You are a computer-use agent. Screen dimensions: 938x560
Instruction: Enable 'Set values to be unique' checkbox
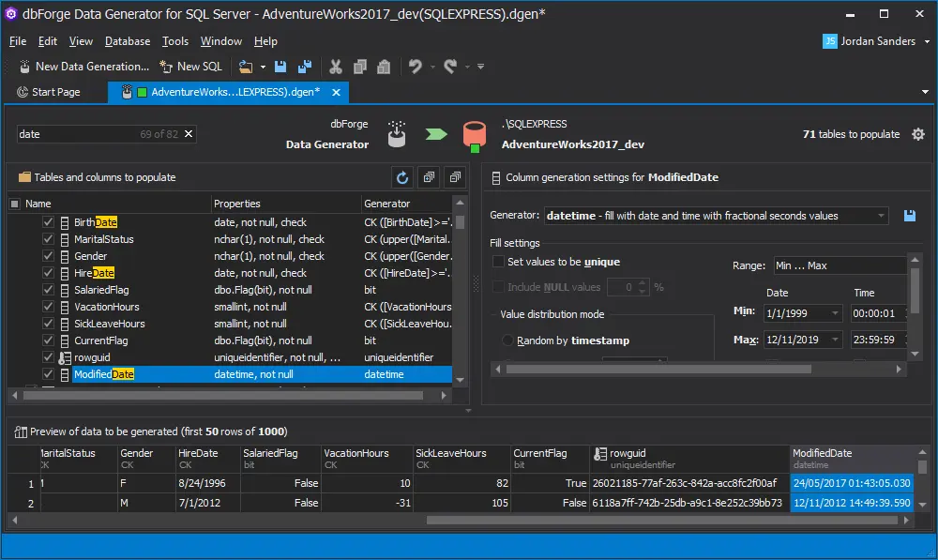tap(499, 262)
